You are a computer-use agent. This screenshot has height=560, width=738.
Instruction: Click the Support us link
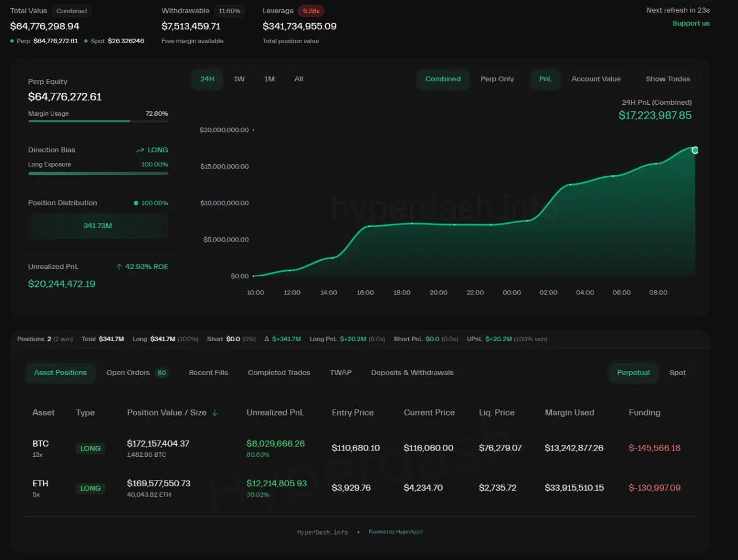pyautogui.click(x=691, y=24)
